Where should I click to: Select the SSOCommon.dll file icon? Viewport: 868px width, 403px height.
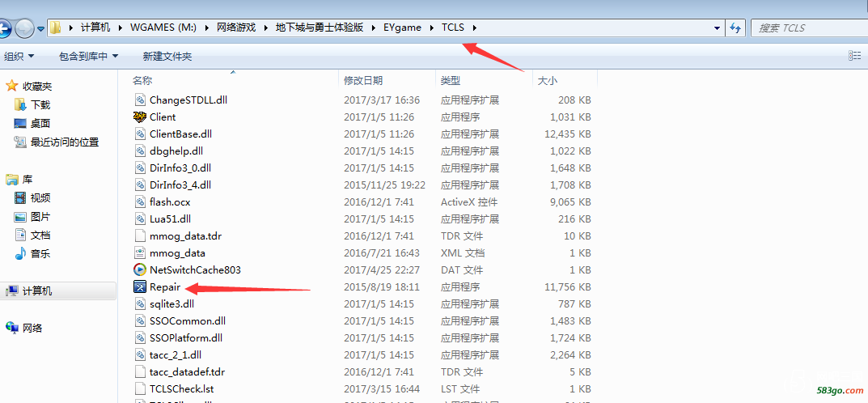(140, 321)
